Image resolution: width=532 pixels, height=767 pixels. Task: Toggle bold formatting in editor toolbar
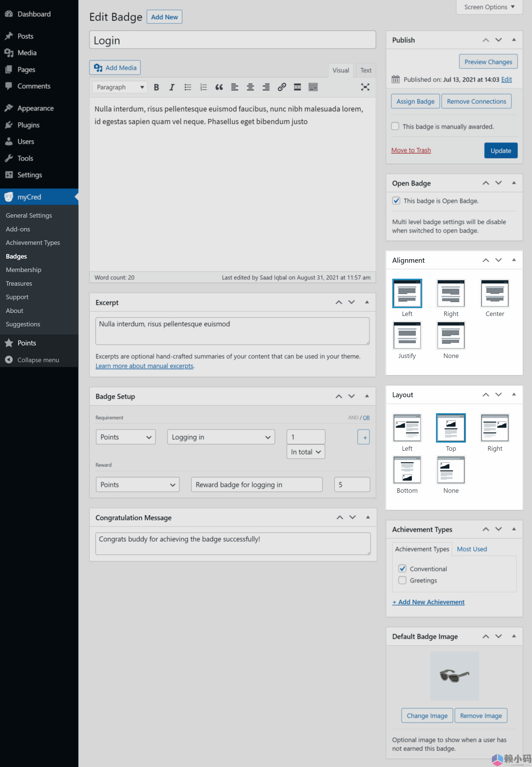tap(156, 87)
